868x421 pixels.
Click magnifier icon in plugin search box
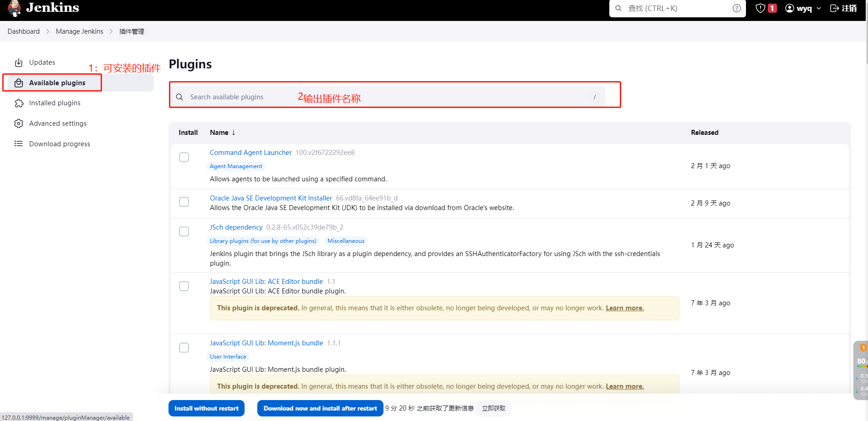point(179,97)
